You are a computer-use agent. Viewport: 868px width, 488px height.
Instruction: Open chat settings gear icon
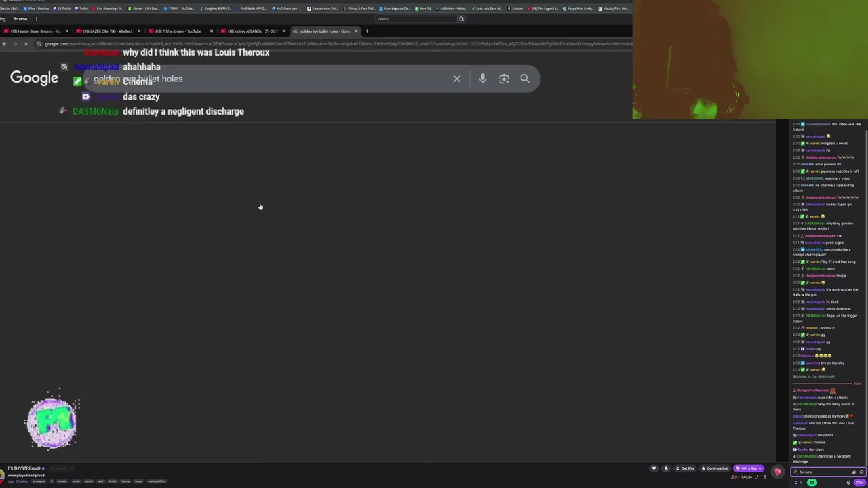(x=848, y=483)
